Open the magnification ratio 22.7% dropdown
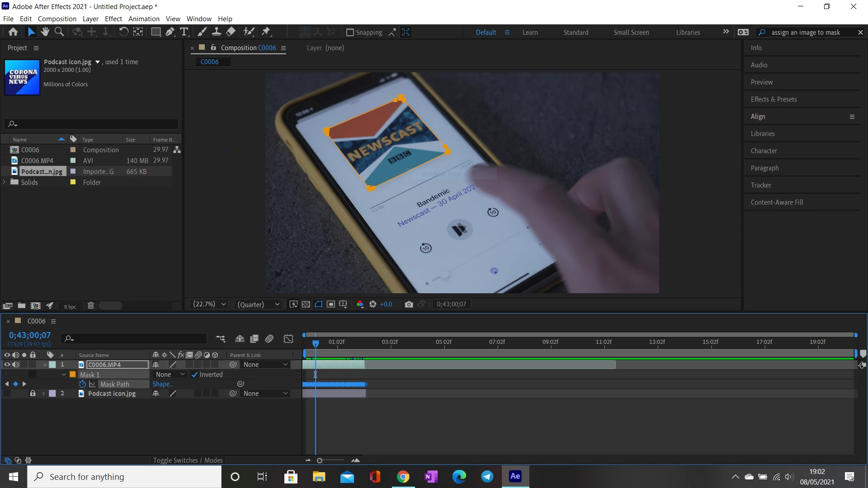This screenshot has height=488, width=868. tap(209, 305)
